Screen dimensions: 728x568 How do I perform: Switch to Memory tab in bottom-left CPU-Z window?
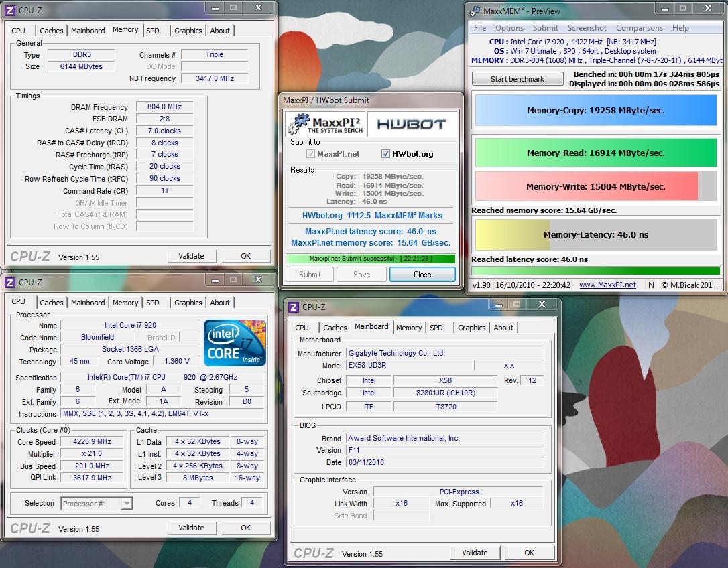tap(125, 303)
